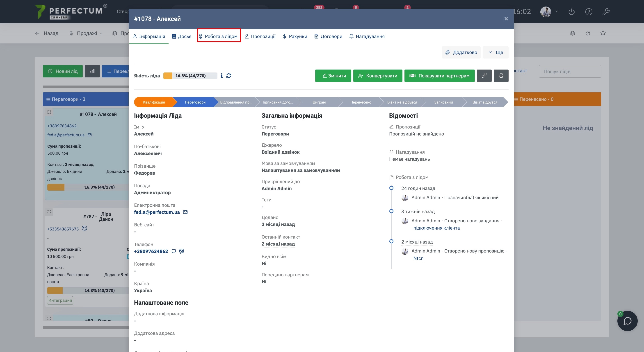Open the Нагадування tab

pos(367,36)
